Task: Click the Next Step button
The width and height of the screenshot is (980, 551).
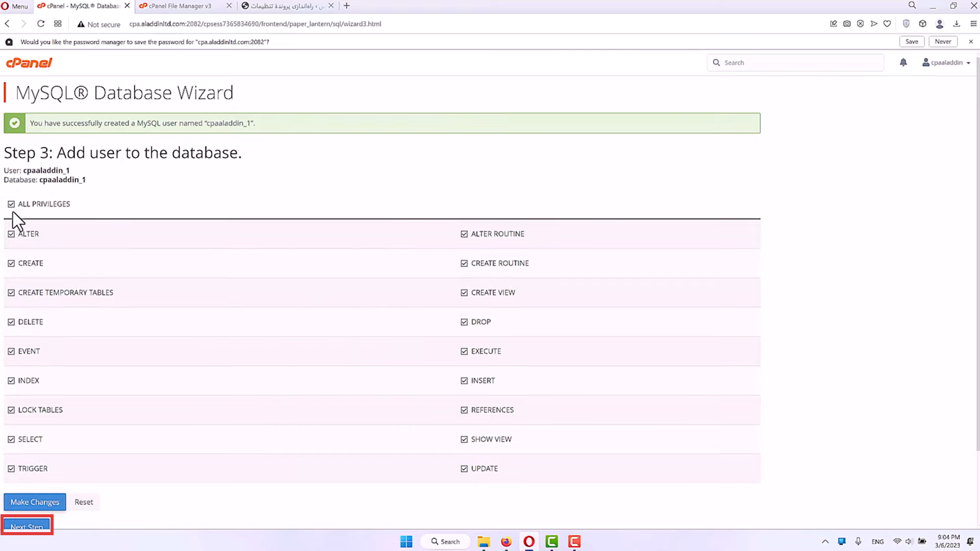Action: [27, 526]
